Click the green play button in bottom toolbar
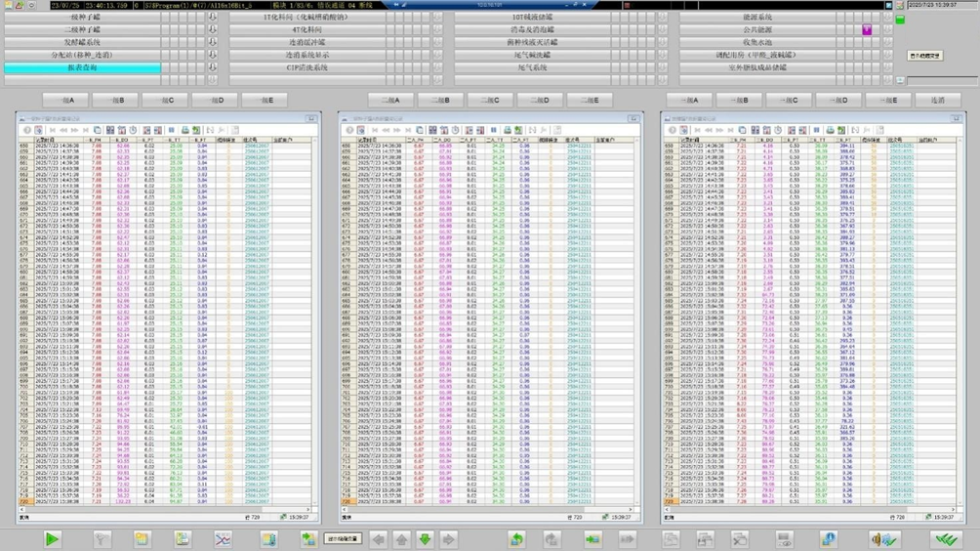980x551 pixels. 53,539
